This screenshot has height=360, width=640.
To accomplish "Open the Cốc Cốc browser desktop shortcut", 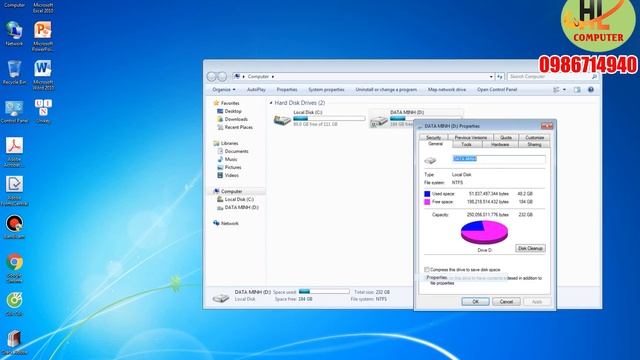I will (14, 304).
